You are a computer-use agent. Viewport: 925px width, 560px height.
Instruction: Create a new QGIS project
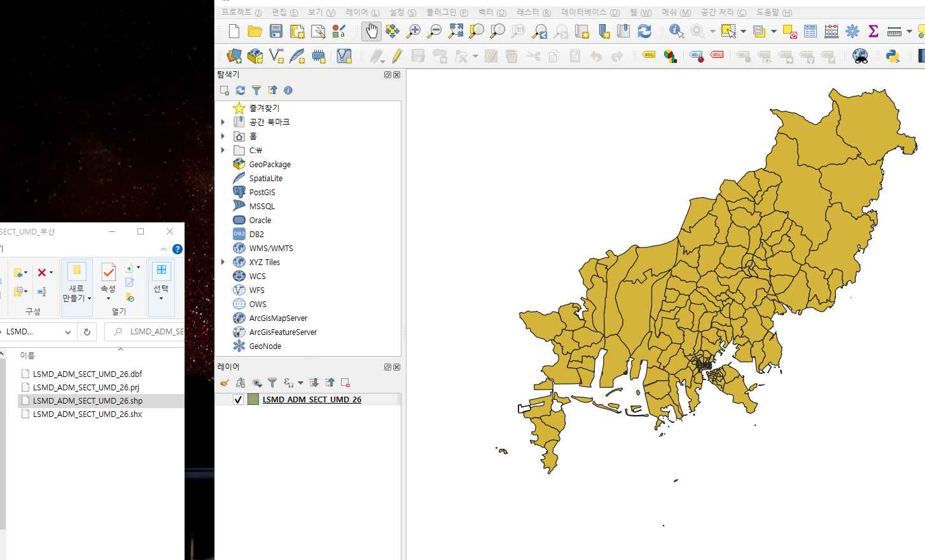click(233, 31)
